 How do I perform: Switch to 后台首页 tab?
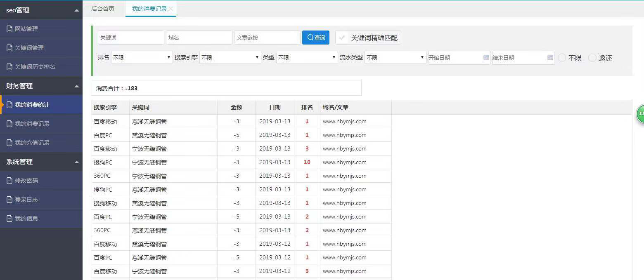click(x=103, y=9)
